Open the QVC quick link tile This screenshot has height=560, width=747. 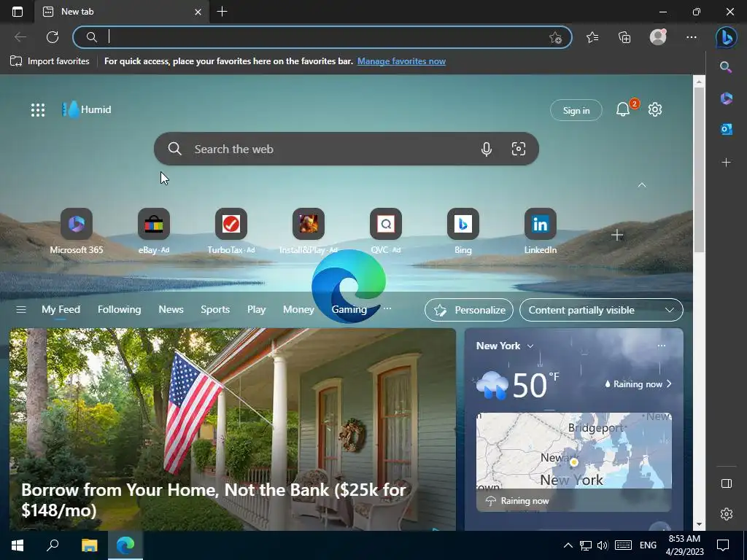click(385, 231)
